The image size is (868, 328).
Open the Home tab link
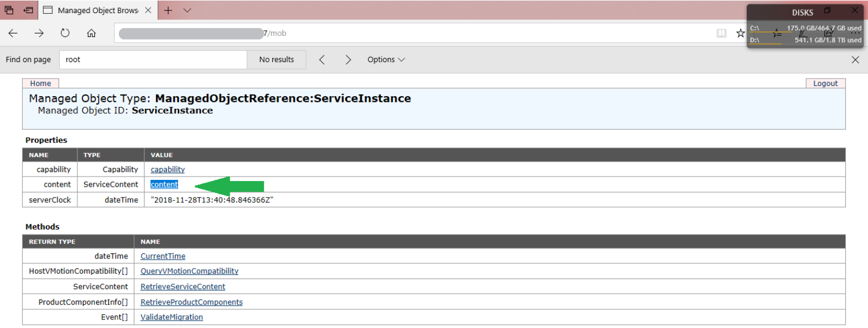[x=40, y=83]
